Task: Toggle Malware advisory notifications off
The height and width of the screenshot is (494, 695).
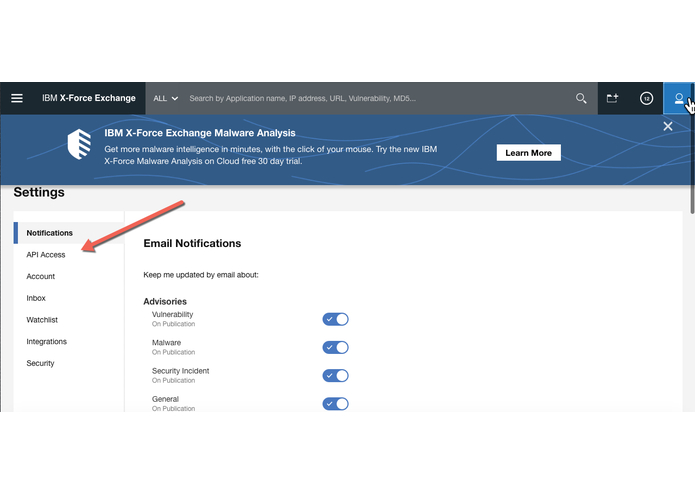Action: pos(336,348)
